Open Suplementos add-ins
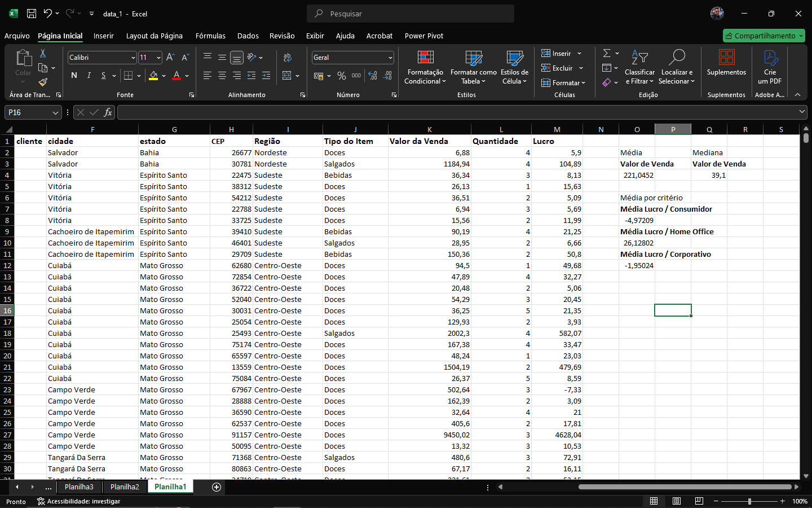The image size is (812, 508). click(726, 63)
